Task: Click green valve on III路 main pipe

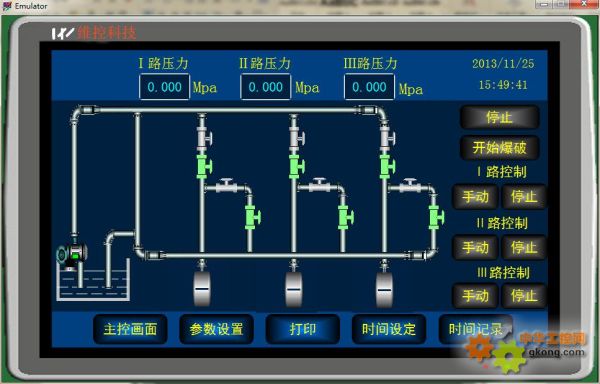Action: point(387,167)
